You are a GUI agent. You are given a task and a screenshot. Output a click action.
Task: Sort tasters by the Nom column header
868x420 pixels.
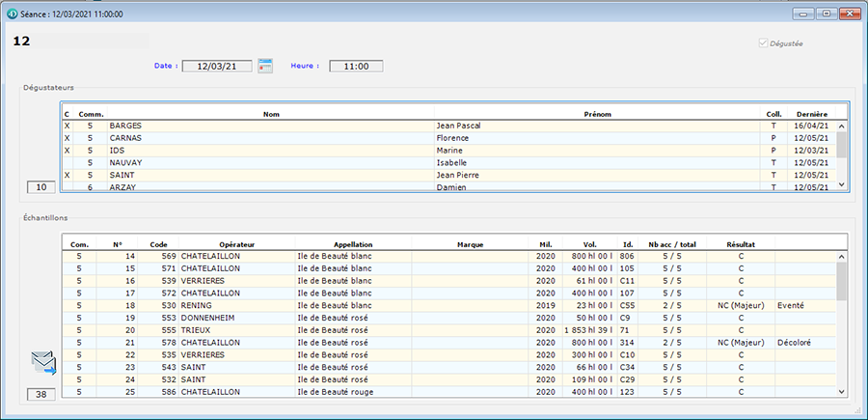pyautogui.click(x=271, y=114)
